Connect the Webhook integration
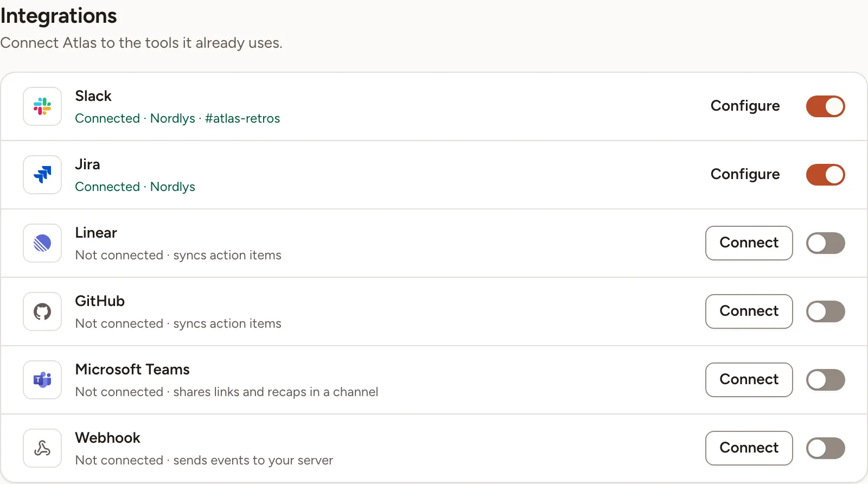 (749, 448)
